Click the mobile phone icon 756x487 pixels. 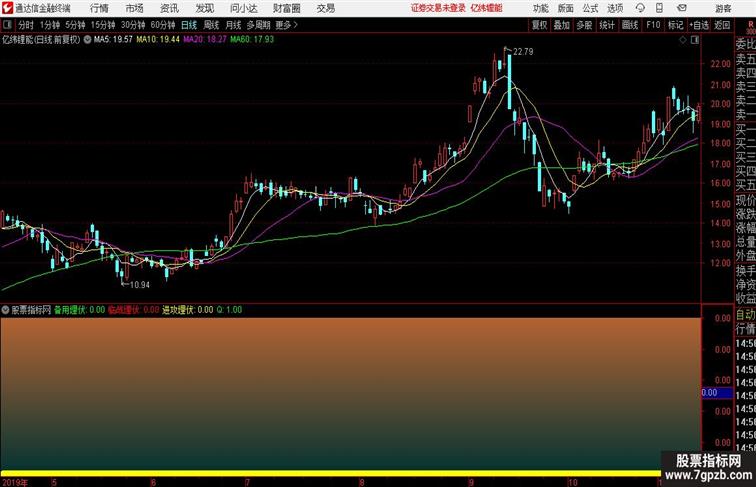pos(659,8)
